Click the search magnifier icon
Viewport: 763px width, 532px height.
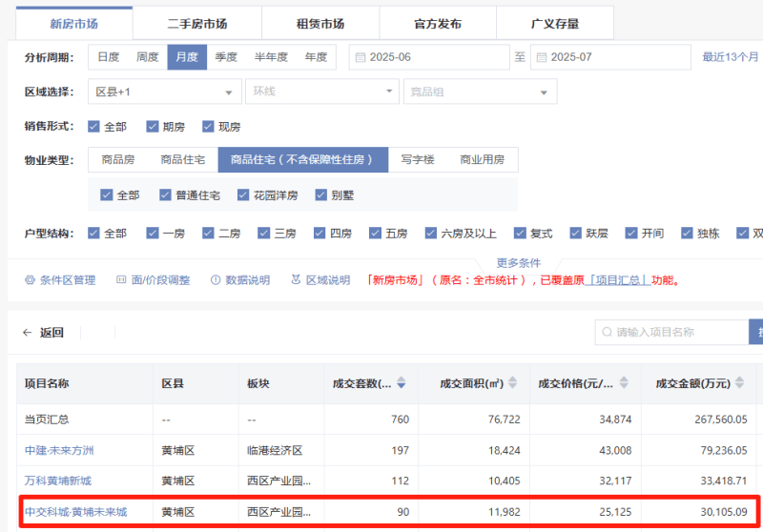[x=606, y=333]
